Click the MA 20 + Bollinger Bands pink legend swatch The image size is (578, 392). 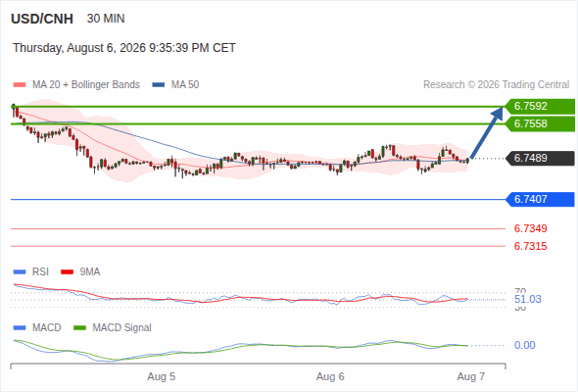[20, 85]
